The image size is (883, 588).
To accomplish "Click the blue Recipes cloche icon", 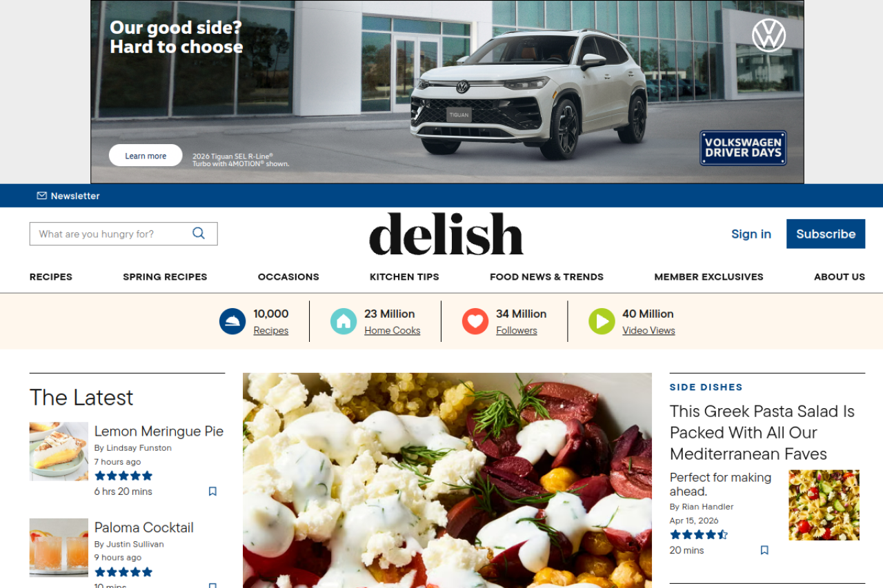I will pyautogui.click(x=232, y=321).
